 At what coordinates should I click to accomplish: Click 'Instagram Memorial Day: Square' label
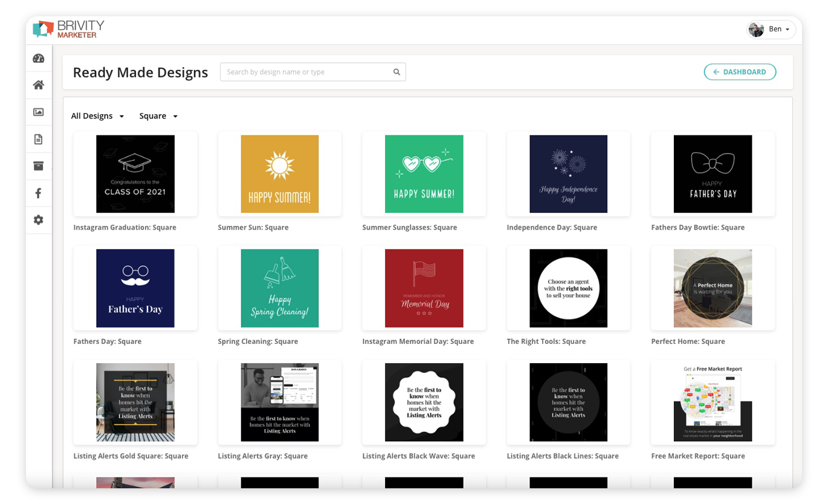tap(418, 341)
